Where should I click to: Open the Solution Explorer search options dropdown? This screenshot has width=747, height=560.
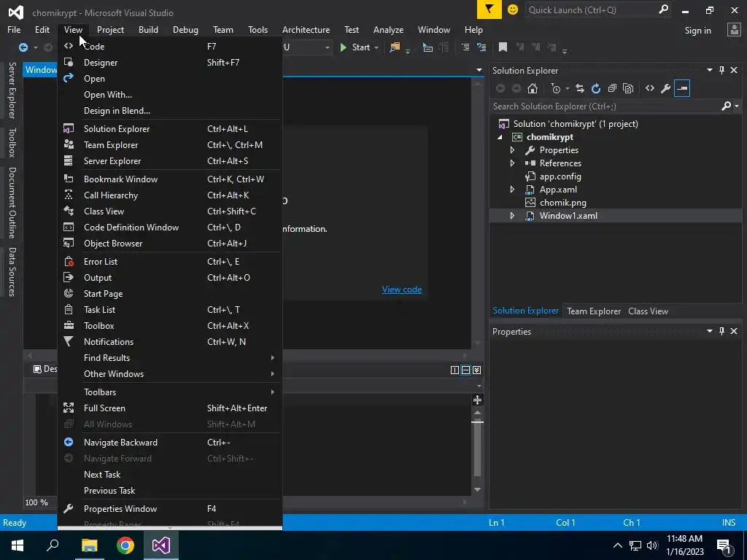[x=737, y=106]
